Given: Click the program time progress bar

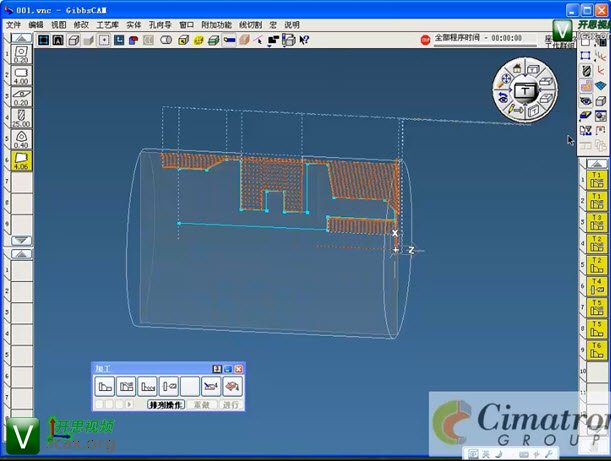Looking at the screenshot, I should pos(485,46).
